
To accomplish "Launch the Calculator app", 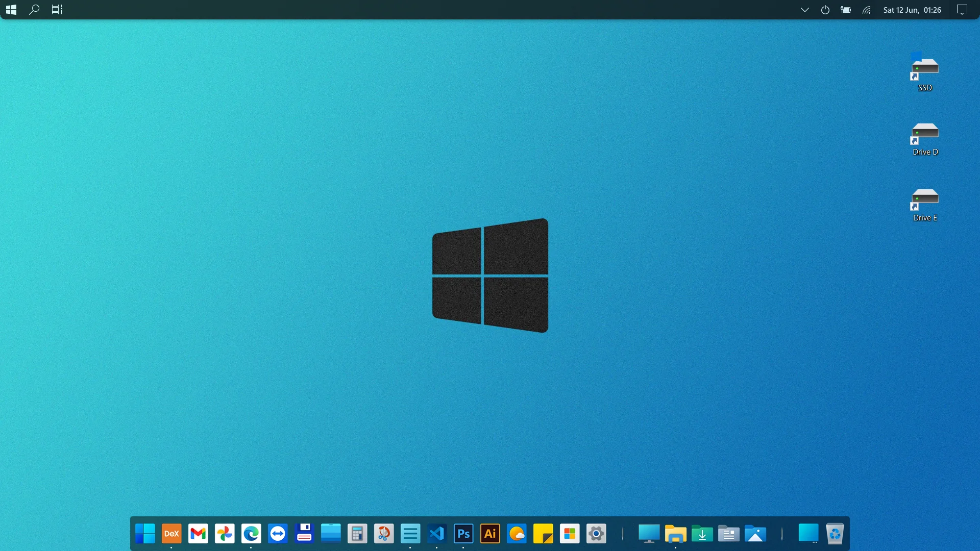I will [x=357, y=534].
